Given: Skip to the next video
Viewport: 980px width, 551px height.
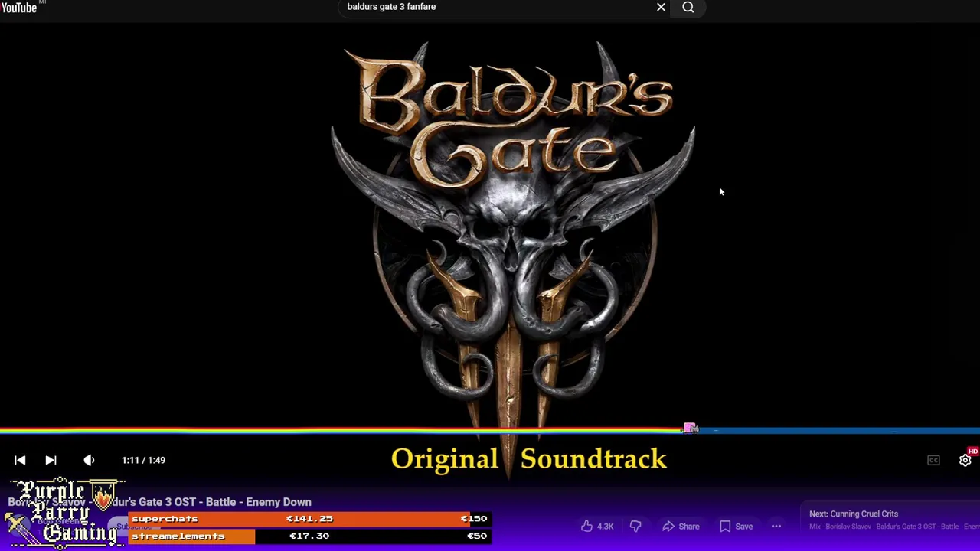Looking at the screenshot, I should point(51,460).
